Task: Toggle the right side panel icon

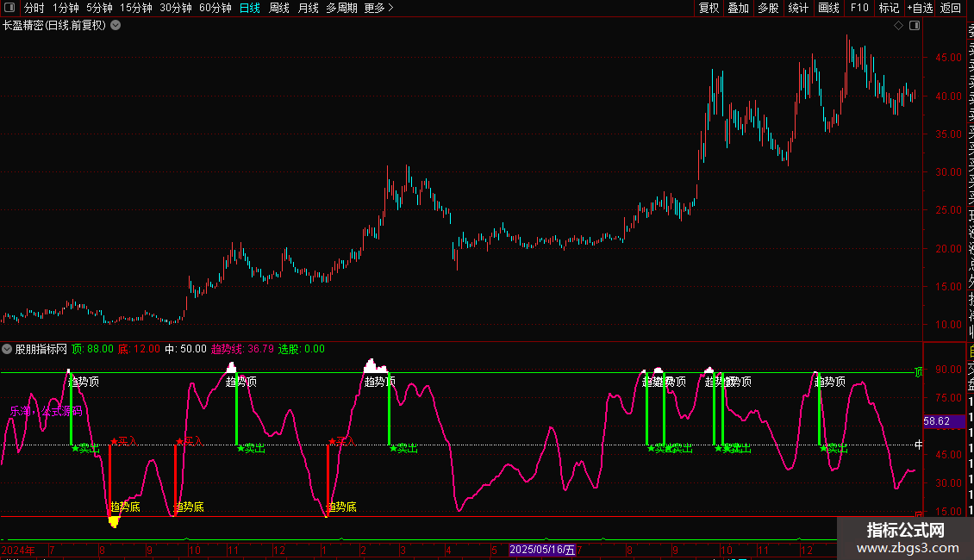Action: [x=915, y=26]
